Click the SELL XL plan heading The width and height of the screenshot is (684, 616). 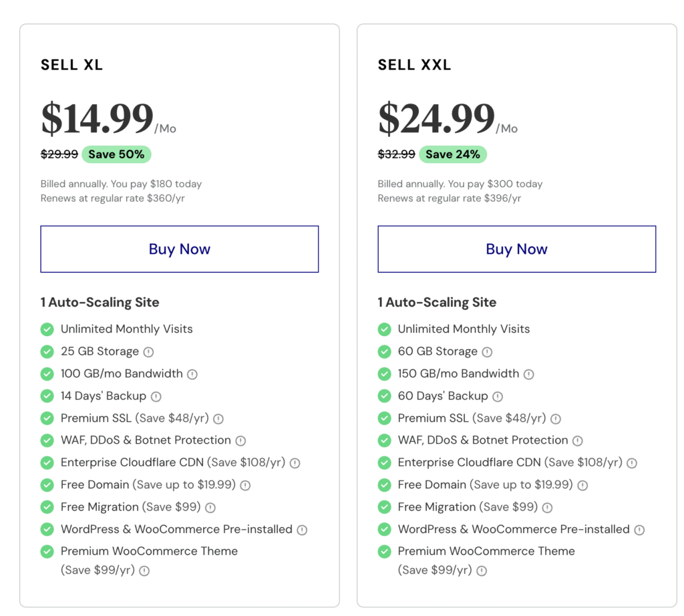[x=71, y=65]
